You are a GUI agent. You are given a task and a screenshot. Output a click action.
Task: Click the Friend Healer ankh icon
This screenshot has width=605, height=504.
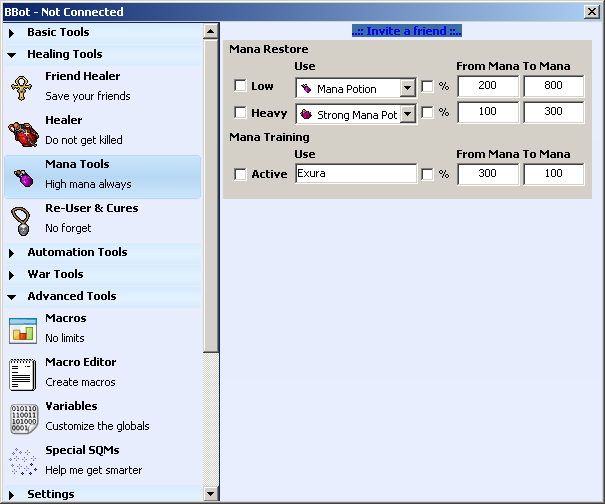tap(23, 87)
